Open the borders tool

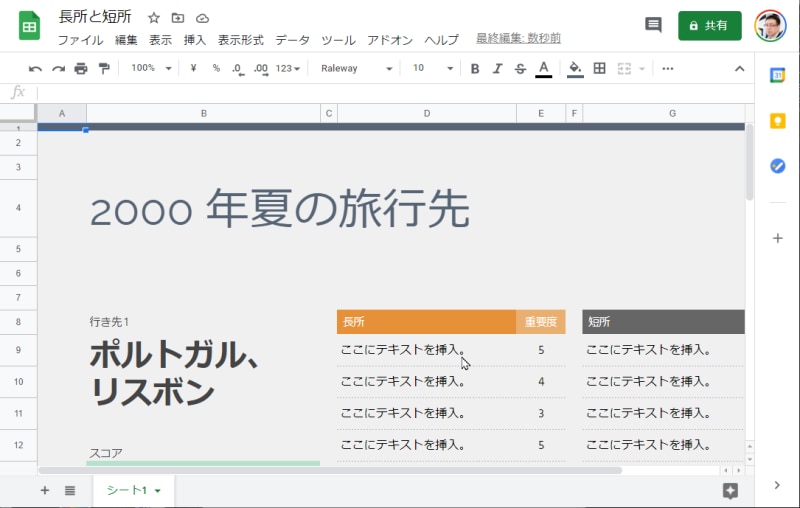pos(599,68)
